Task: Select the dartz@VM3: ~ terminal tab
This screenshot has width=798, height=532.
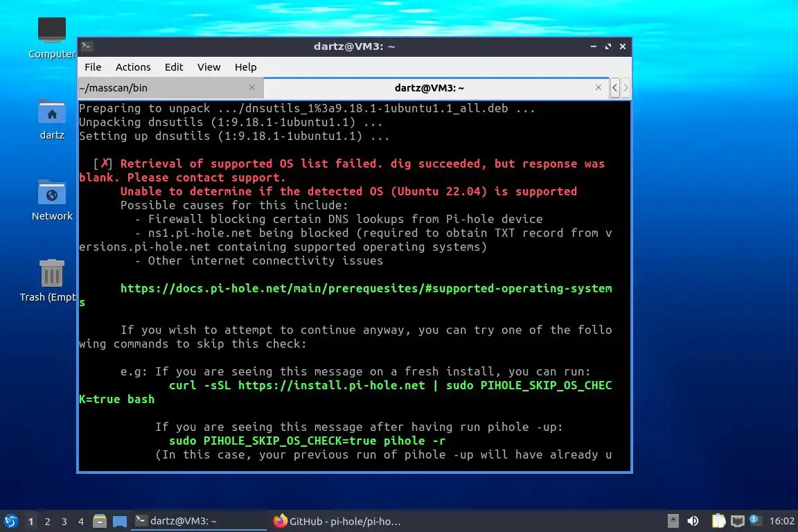Action: (436, 88)
